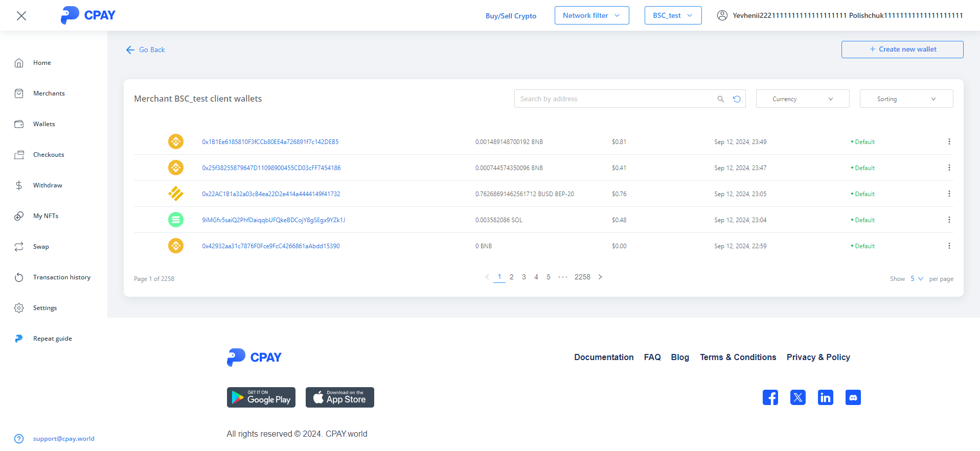Expand the Currency dropdown

click(802, 99)
